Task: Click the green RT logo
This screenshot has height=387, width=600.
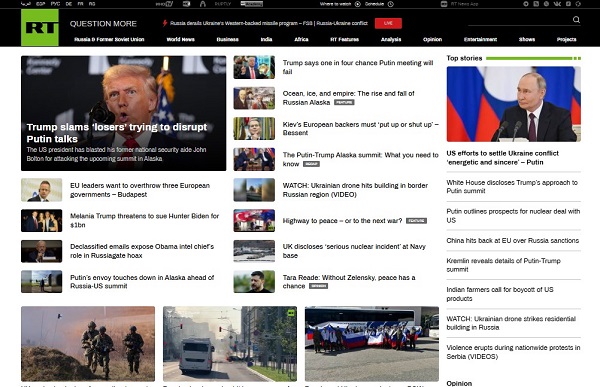Action: (x=40, y=28)
